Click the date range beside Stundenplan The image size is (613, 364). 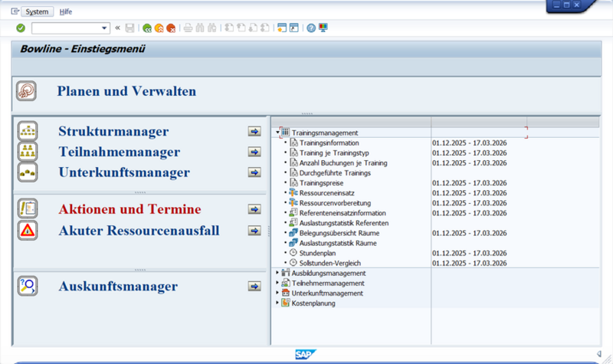pyautogui.click(x=469, y=254)
